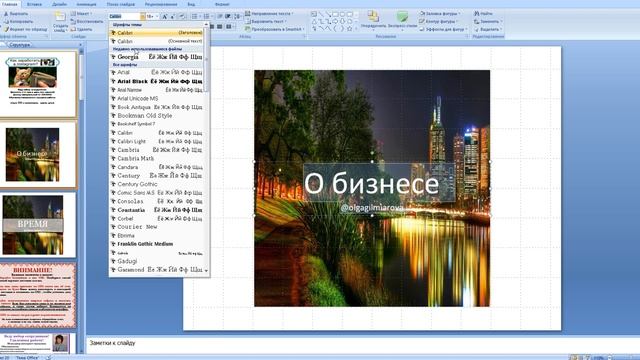
Task: Click font list scroll down arrow
Action: [x=206, y=271]
